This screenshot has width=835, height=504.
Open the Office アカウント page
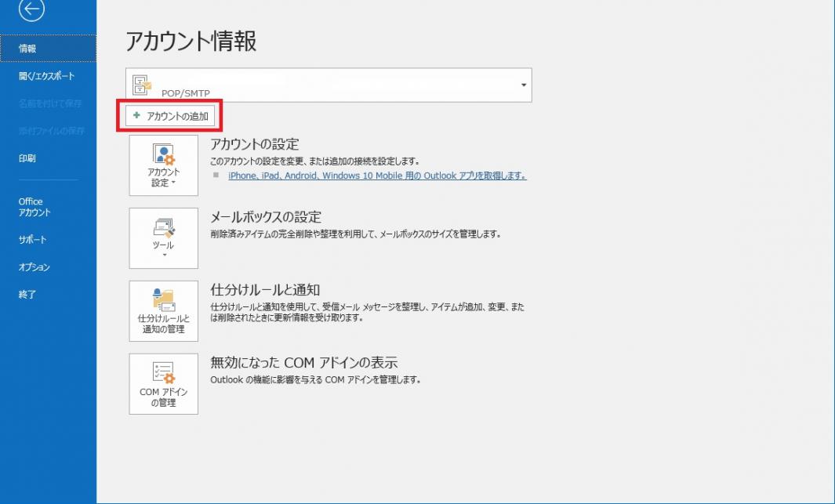coord(34,207)
